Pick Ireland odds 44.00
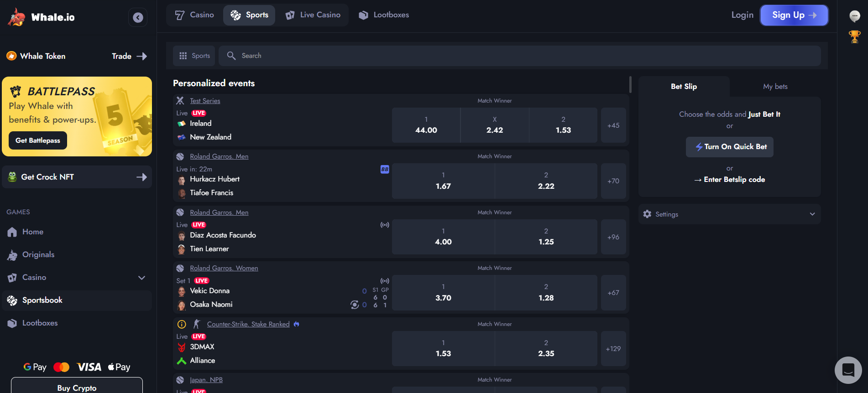This screenshot has height=393, width=868. (426, 125)
